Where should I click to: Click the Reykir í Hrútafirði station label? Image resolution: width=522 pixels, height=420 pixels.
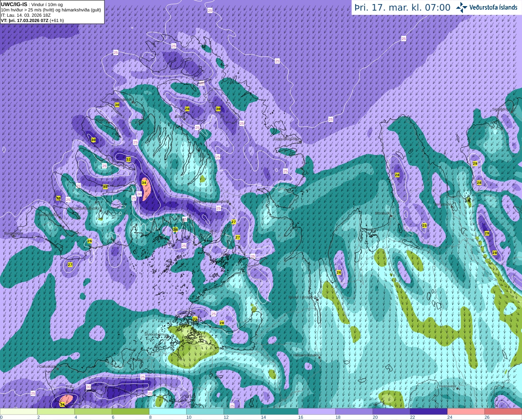[302, 297]
